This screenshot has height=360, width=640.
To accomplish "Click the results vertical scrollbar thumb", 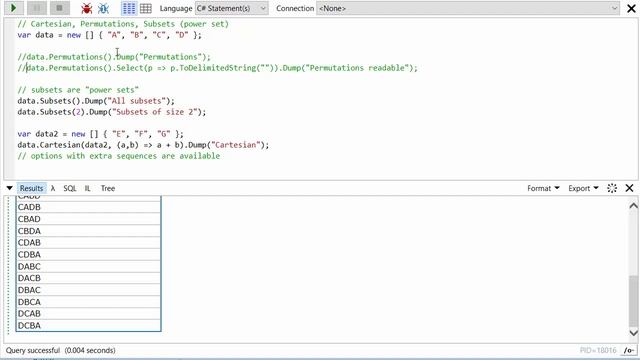I will [x=633, y=300].
